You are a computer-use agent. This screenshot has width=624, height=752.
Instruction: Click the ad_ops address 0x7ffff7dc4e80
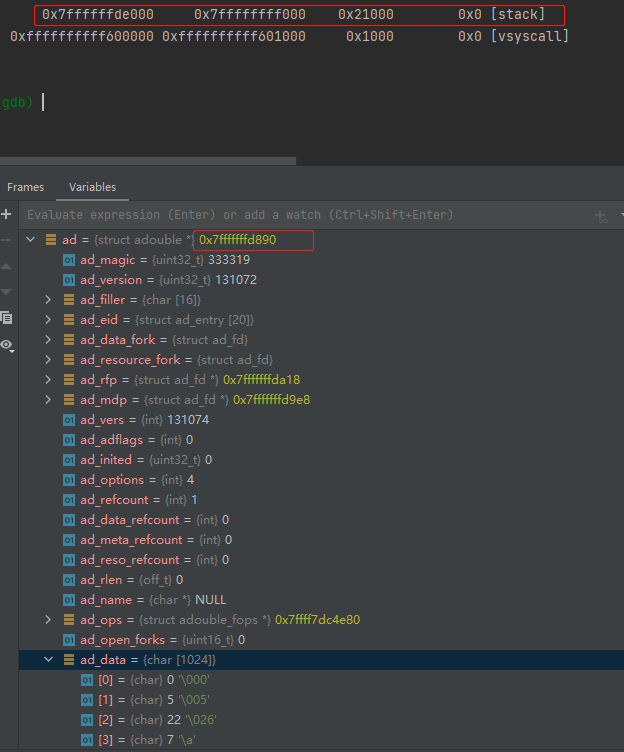point(318,620)
